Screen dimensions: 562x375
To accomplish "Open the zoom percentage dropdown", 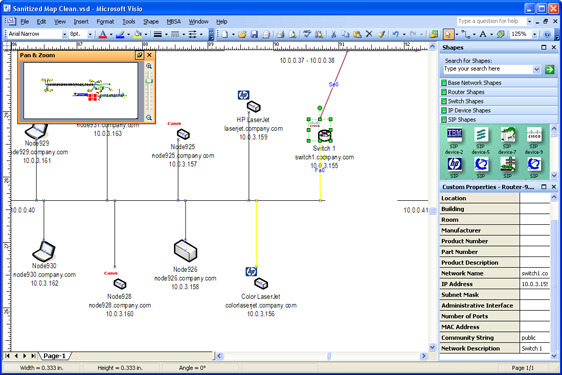I will 534,34.
